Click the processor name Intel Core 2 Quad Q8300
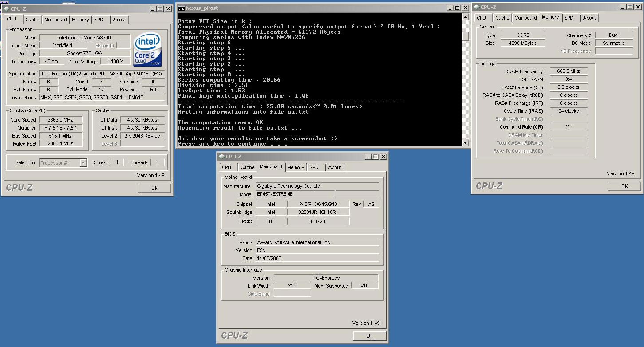 [85, 38]
